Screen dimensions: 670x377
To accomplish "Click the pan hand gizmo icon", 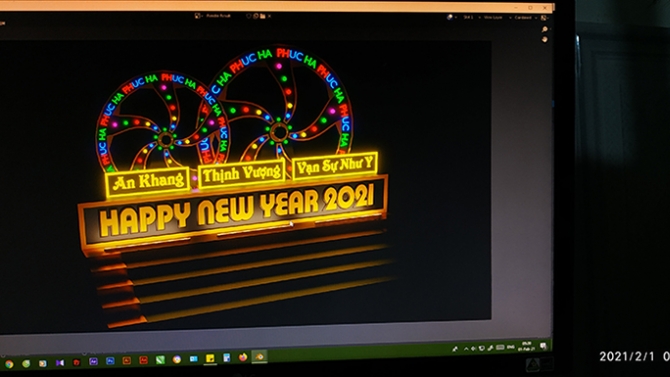I will (x=545, y=39).
